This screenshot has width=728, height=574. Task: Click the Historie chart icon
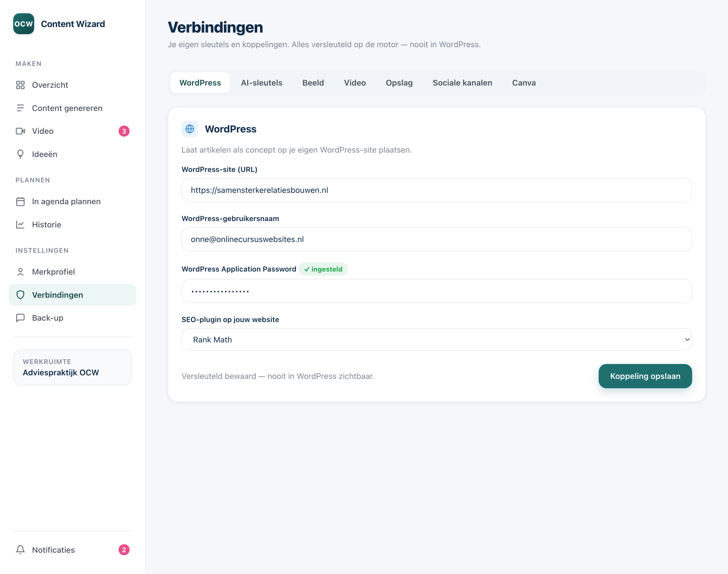point(20,225)
